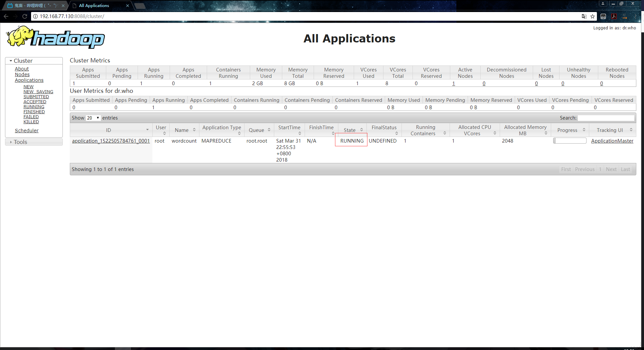
Task: Filter applications by RUNNING state
Action: point(34,107)
